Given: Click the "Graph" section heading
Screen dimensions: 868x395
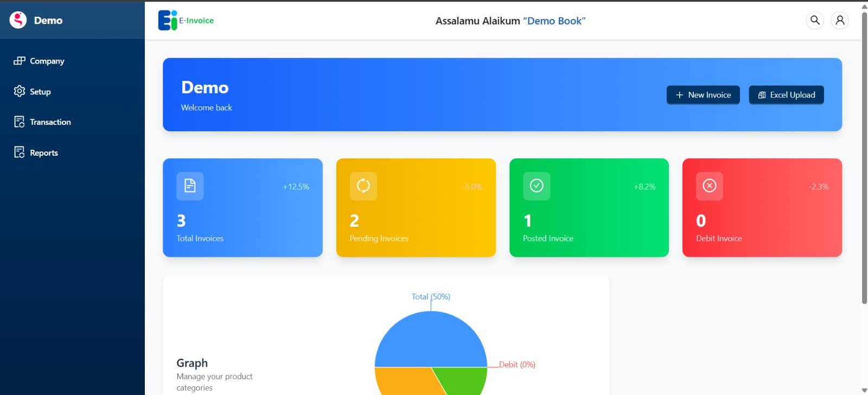Looking at the screenshot, I should (x=192, y=363).
